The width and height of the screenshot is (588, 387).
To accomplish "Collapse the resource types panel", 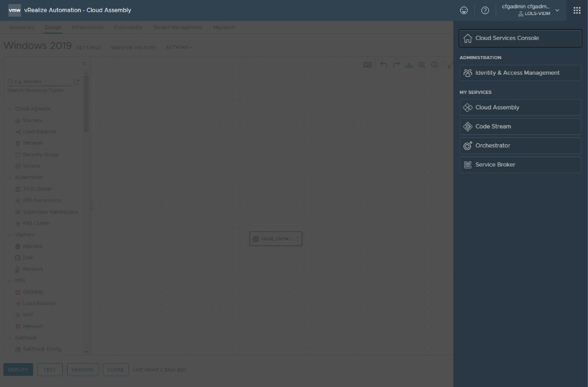I will pos(84,63).
